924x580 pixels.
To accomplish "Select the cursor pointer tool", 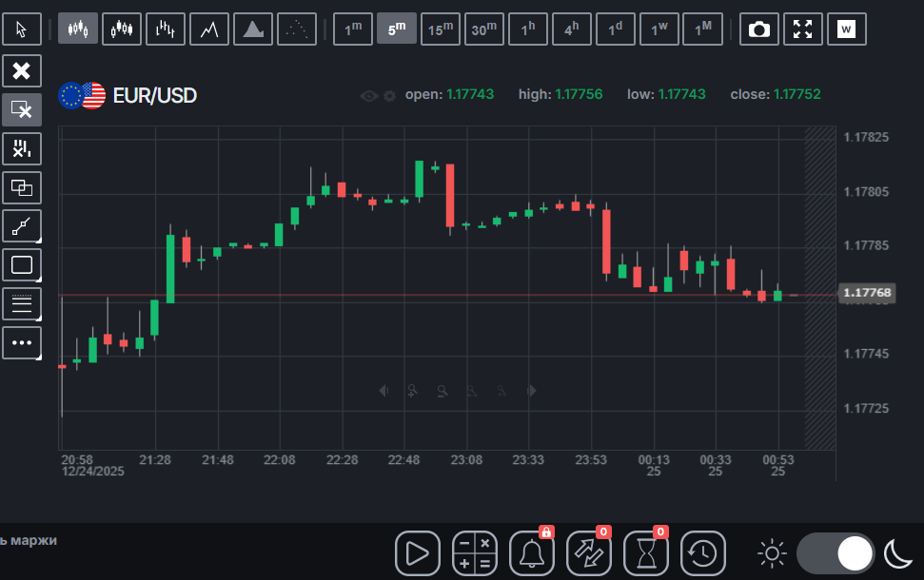I will pyautogui.click(x=22, y=29).
